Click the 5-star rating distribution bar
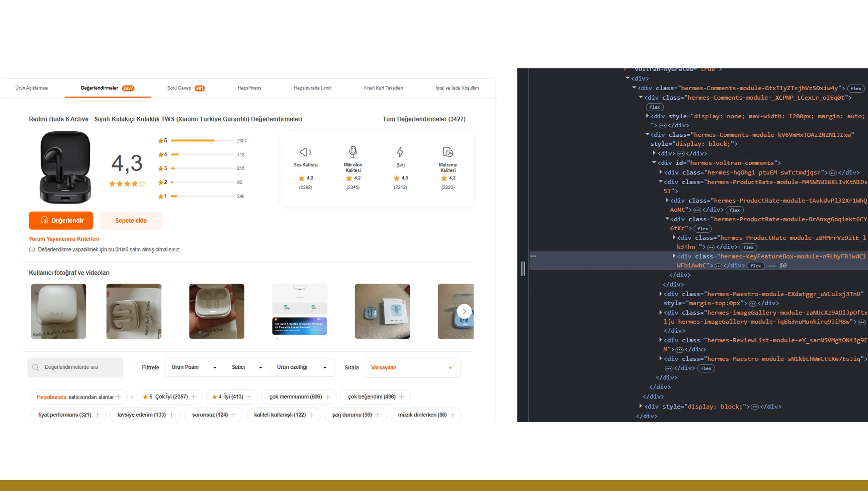868x491 pixels. (202, 141)
